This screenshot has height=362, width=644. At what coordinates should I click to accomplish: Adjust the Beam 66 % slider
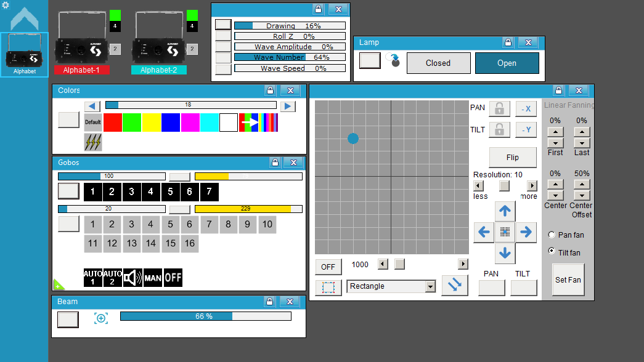pyautogui.click(x=206, y=316)
